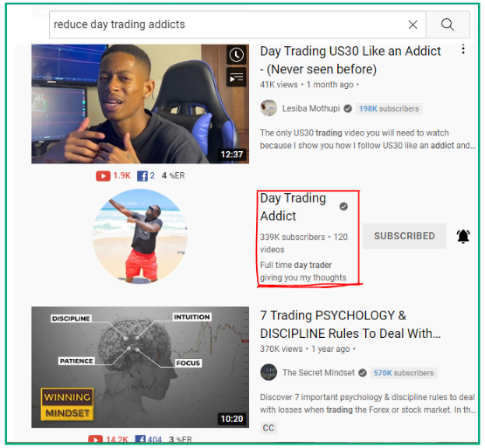
Task: Clear the search box with the X
Action: [x=413, y=24]
